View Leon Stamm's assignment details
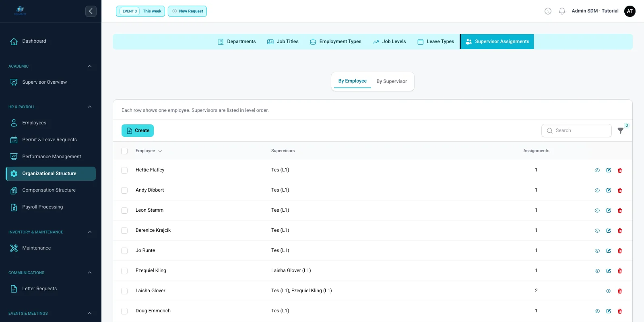644x322 pixels. click(597, 211)
